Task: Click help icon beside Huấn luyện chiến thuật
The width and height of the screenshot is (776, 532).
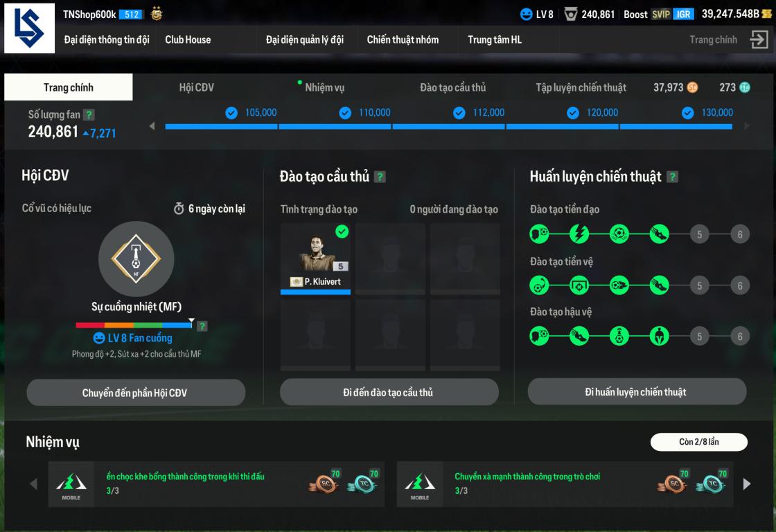Action: click(x=672, y=177)
